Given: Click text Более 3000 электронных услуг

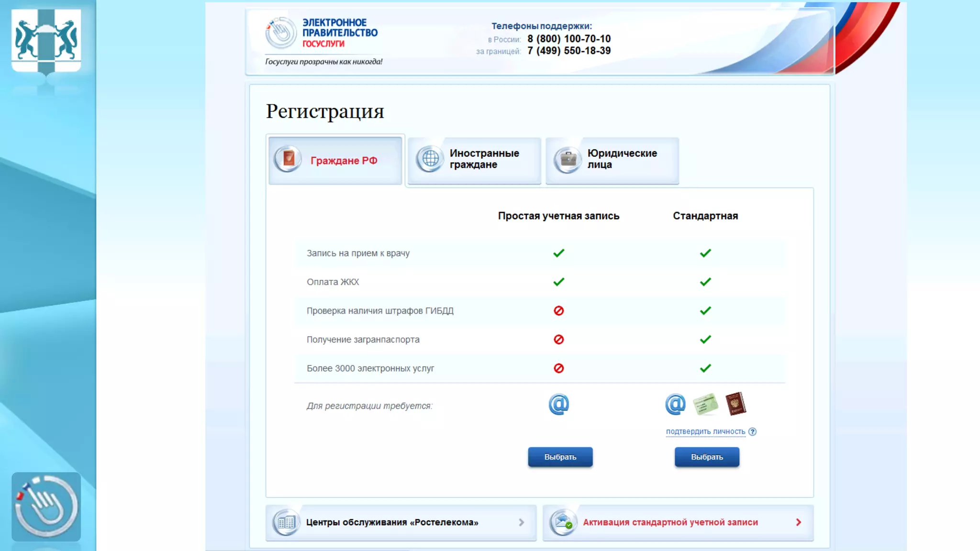Looking at the screenshot, I should (x=370, y=368).
